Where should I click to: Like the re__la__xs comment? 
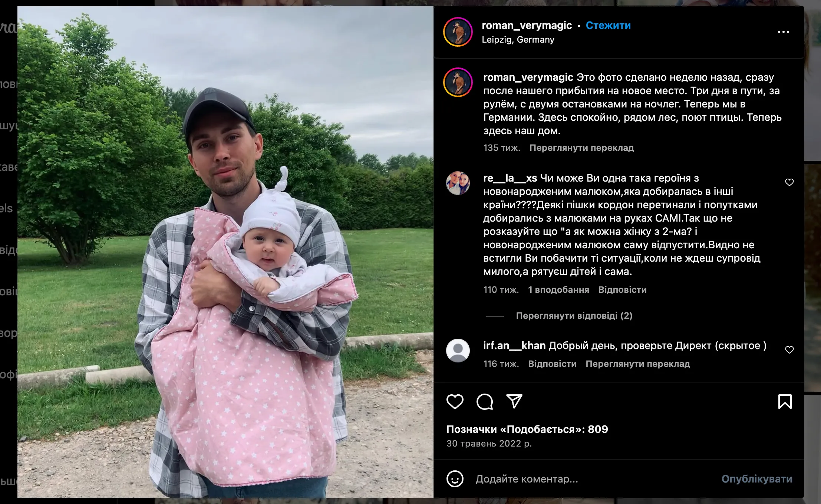point(789,182)
